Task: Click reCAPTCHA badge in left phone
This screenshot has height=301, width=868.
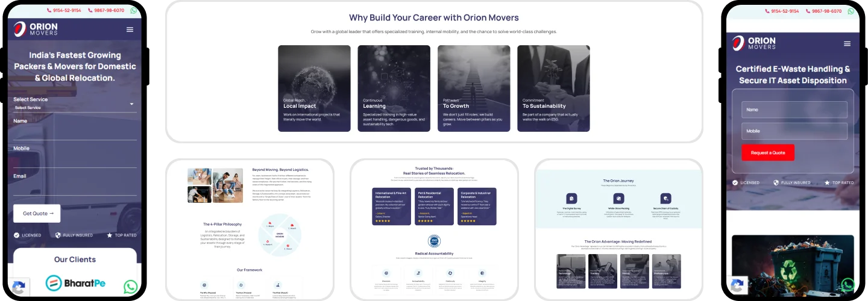Action: 18,287
